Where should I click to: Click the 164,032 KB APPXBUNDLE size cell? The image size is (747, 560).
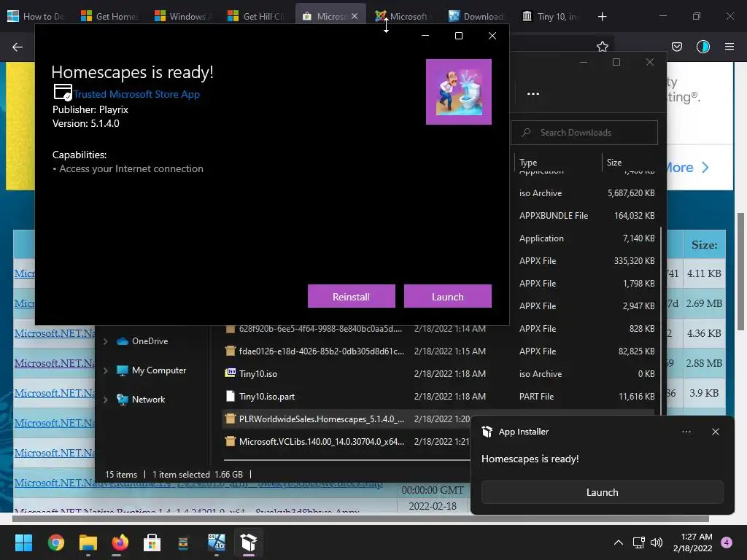[634, 216]
